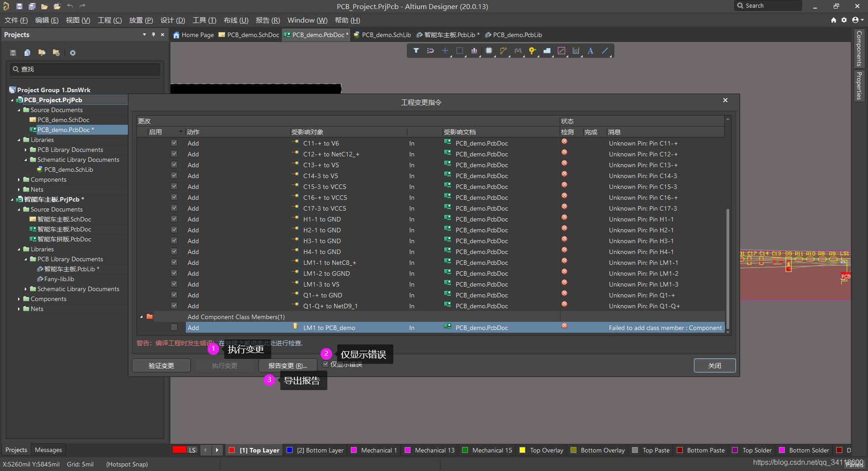This screenshot has height=471, width=868.
Task: Click the Search box in title bar
Action: pyautogui.click(x=768, y=6)
